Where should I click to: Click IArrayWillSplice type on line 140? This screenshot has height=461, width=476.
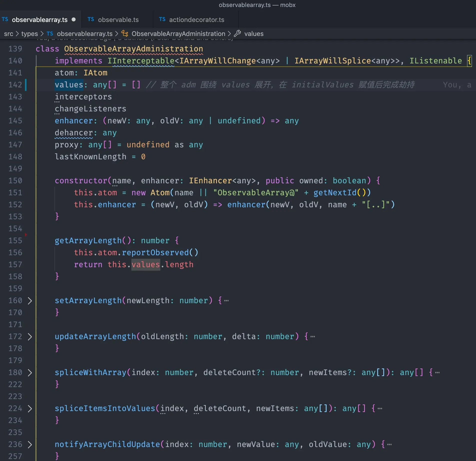pos(333,61)
